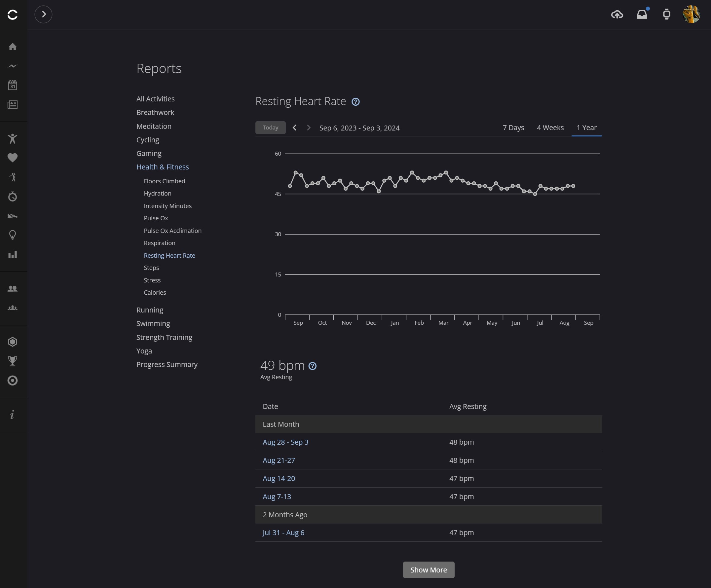
Task: Open the Reports bar chart icon
Action: 13,255
